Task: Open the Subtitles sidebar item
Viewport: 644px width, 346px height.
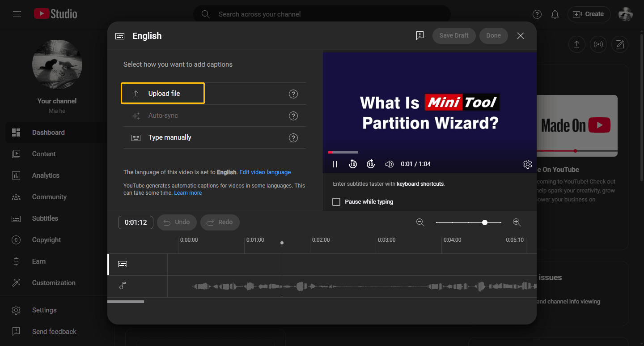Action: pos(56,218)
